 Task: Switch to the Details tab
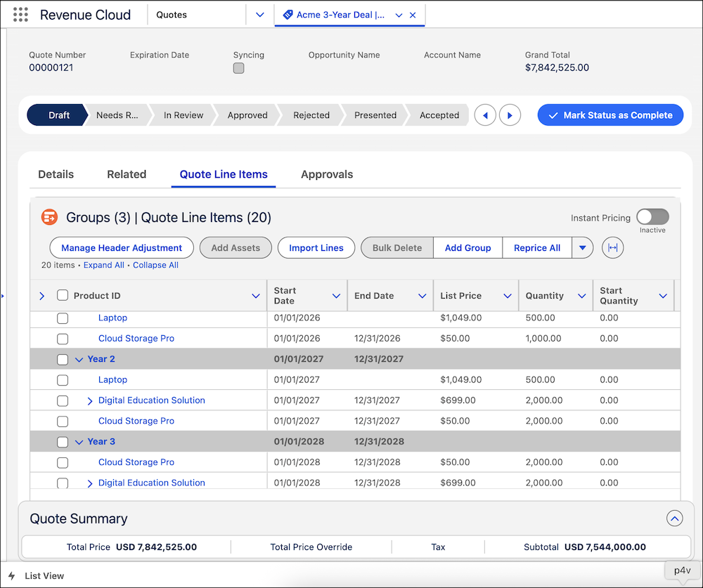click(x=56, y=174)
